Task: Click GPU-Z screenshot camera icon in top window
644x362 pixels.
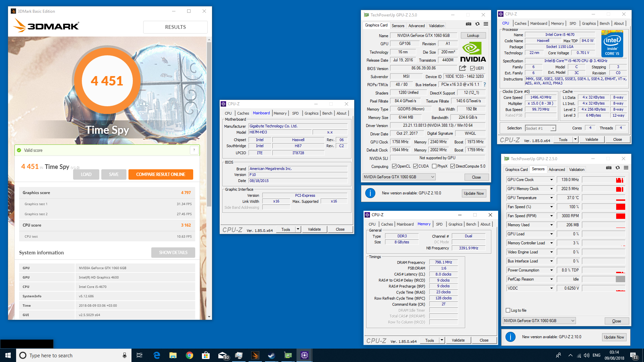Action: point(469,24)
